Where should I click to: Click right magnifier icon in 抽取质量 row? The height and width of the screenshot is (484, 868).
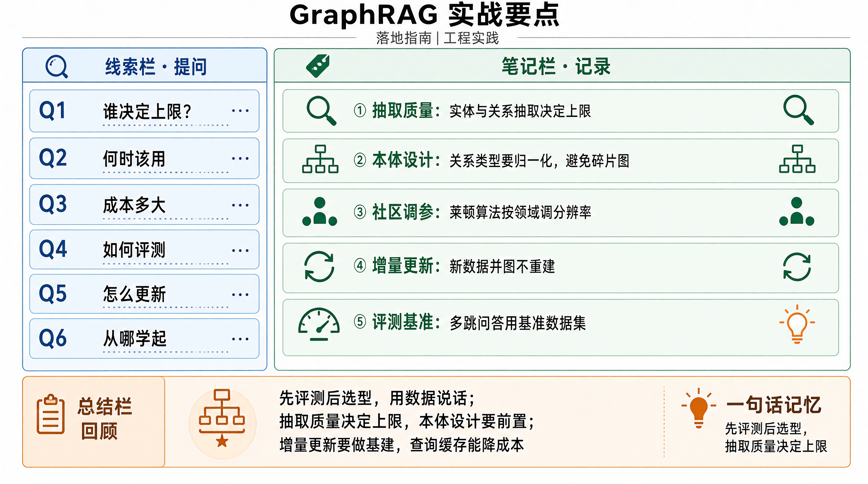799,110
